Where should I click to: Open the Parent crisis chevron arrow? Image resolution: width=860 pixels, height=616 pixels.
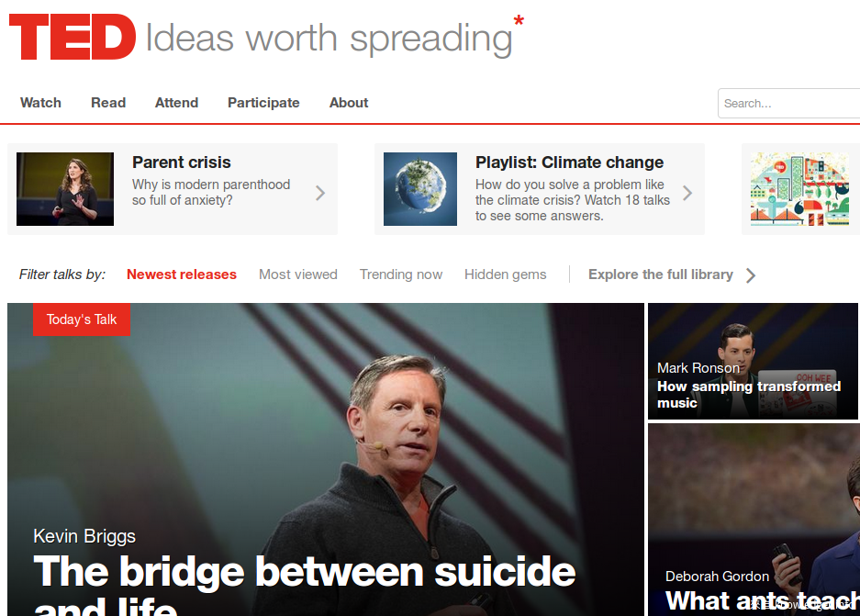(320, 193)
